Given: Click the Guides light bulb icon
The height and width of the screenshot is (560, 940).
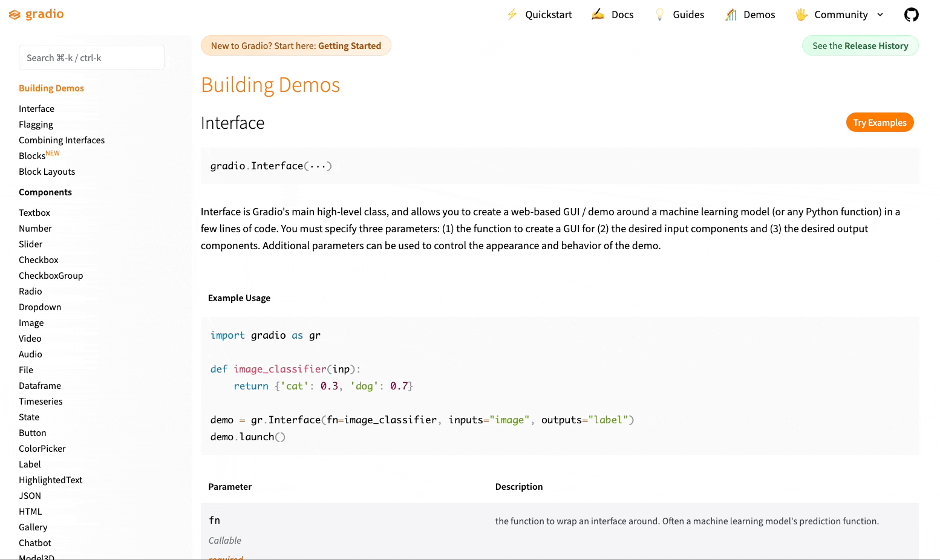Looking at the screenshot, I should (x=660, y=15).
